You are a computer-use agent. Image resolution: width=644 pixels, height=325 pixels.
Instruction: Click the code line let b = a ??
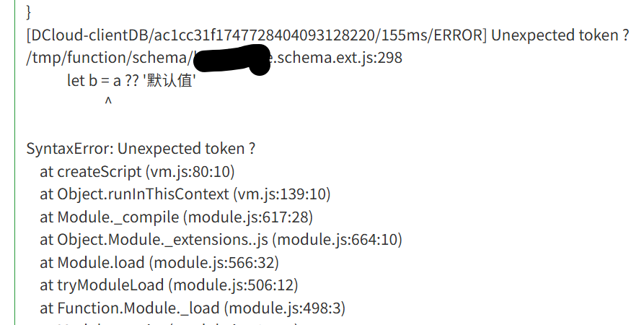tap(131, 81)
